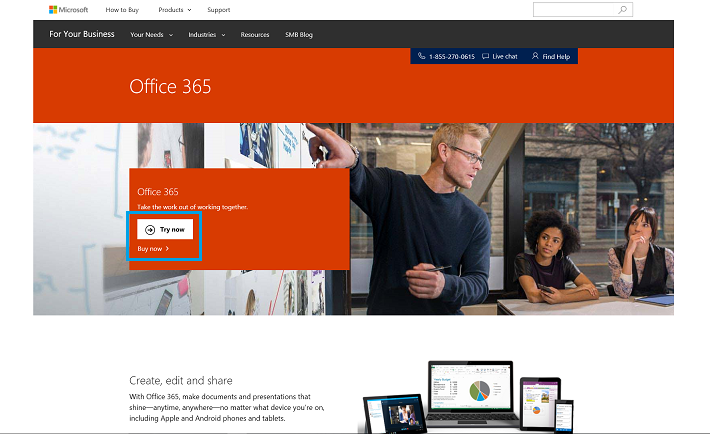The width and height of the screenshot is (710, 434).
Task: Follow the Buy now link
Action: (149, 248)
